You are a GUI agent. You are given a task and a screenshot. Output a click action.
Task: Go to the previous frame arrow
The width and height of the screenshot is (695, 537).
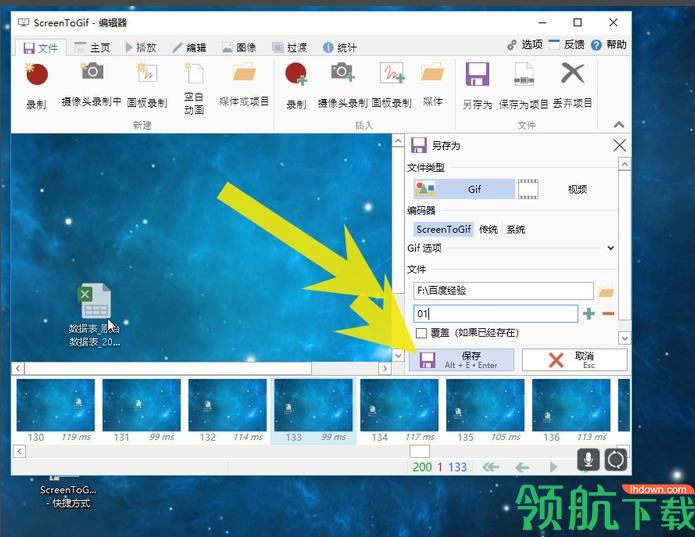click(523, 467)
